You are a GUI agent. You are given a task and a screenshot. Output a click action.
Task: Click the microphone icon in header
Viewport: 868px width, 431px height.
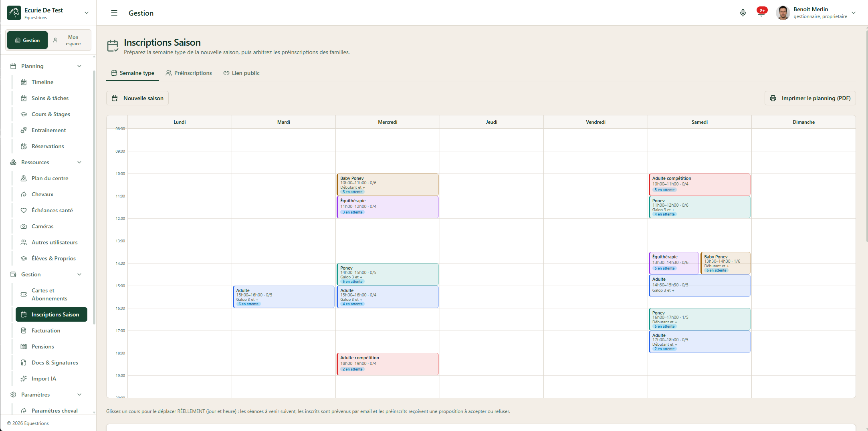click(x=743, y=13)
